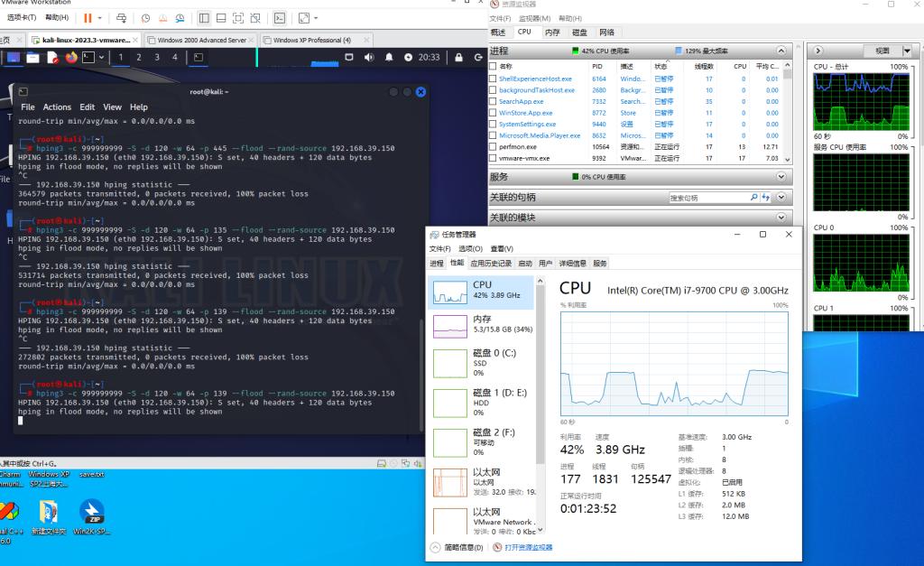Switch to Kali workspace 2

(139, 57)
